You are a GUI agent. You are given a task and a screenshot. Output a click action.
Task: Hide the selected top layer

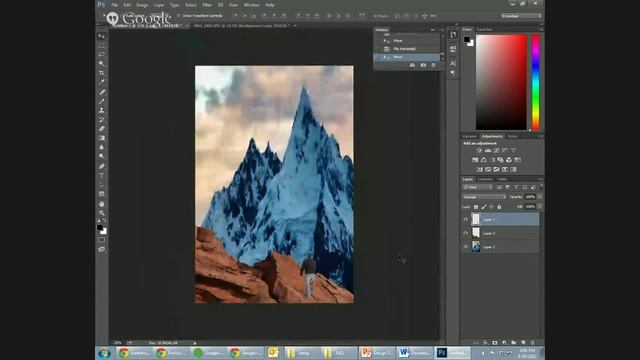pos(466,219)
